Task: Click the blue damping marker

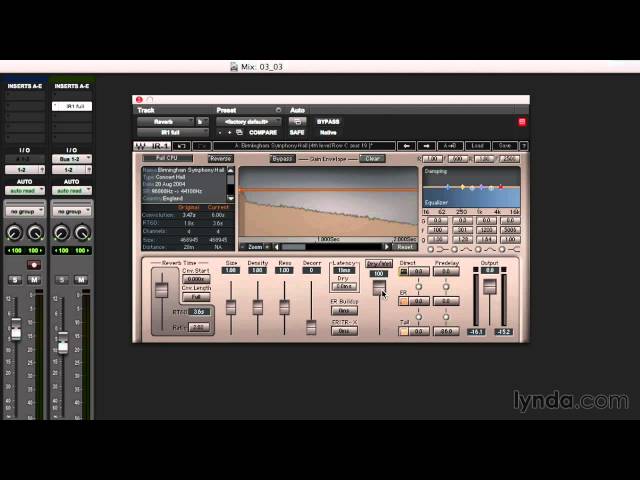Action: pos(448,187)
